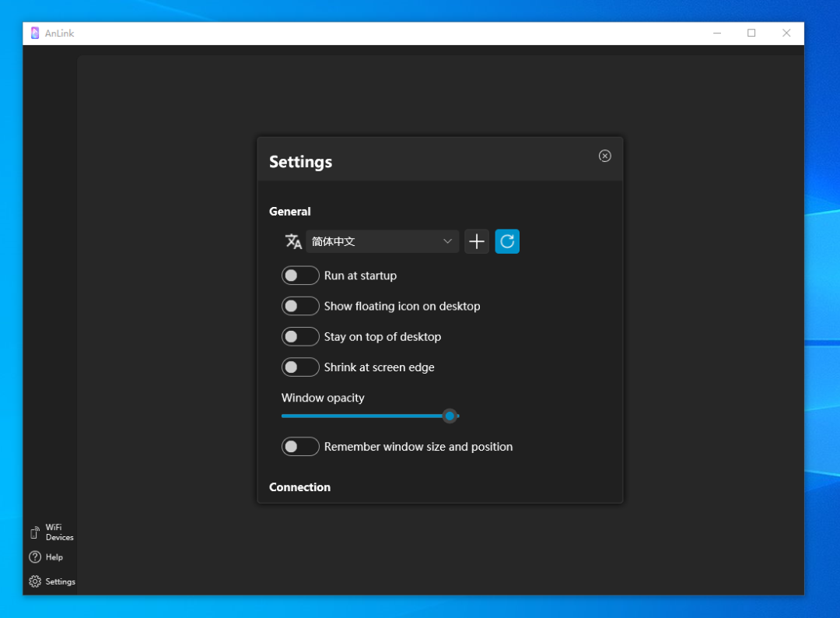
Task: Enable Run at startup
Action: point(300,276)
